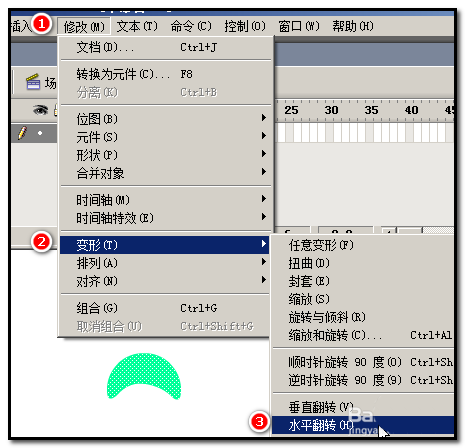This screenshot has width=465, height=448.
Task: Choose 转换为元件(C)... entry
Action: pyautogui.click(x=166, y=74)
